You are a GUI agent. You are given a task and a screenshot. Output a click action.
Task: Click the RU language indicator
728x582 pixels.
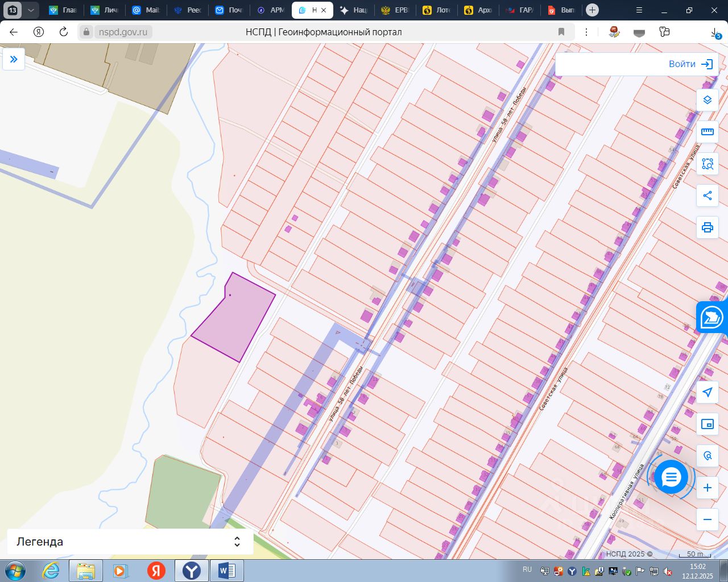[x=527, y=569]
